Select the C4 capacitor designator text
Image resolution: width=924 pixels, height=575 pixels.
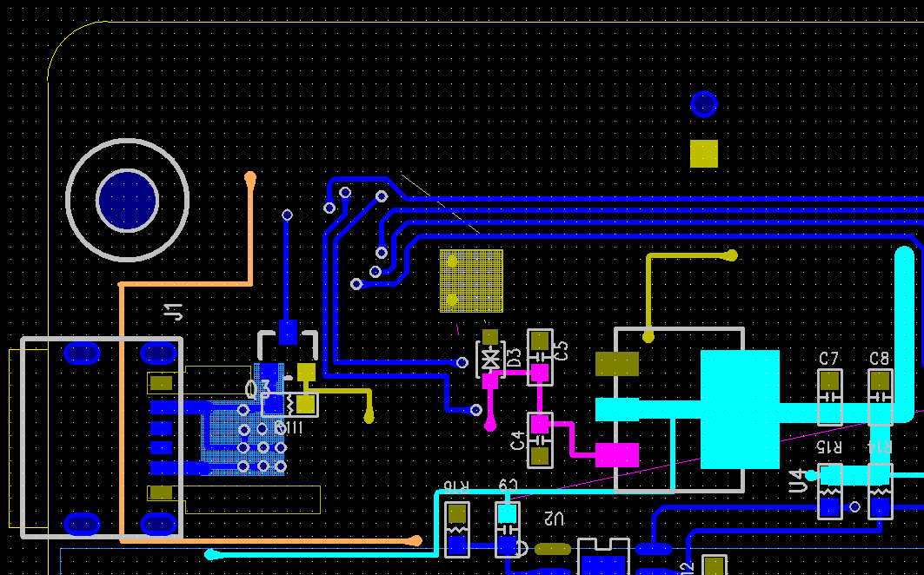click(x=519, y=440)
